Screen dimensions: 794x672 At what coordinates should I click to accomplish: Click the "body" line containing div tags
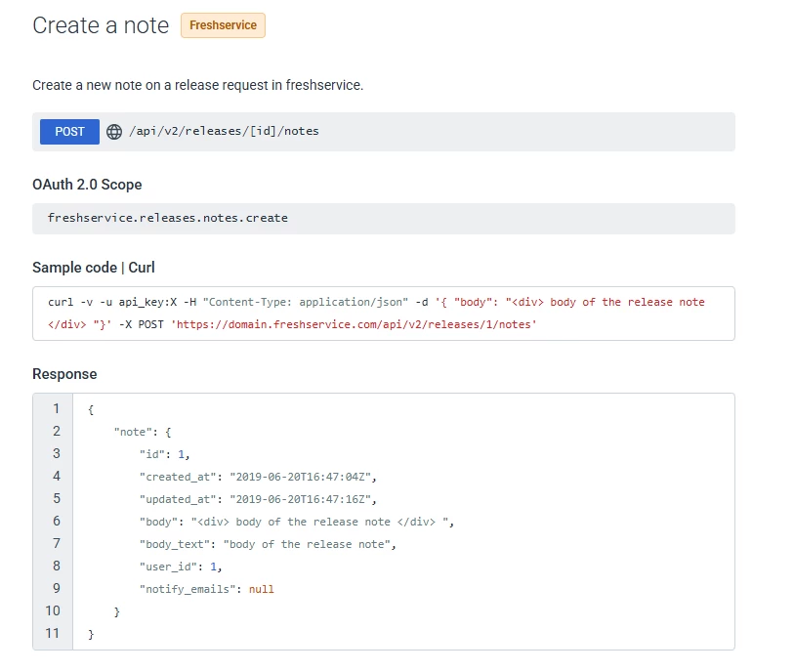(297, 523)
